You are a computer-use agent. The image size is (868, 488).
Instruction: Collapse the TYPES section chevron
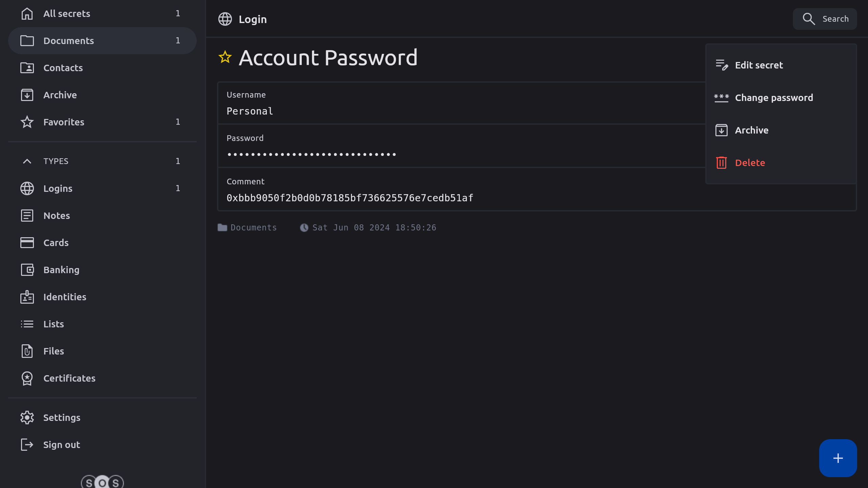(x=27, y=161)
